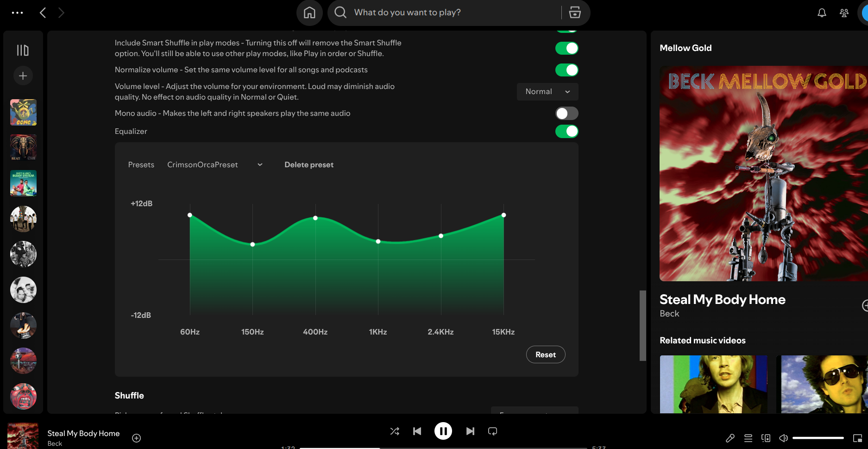The height and width of the screenshot is (449, 868).
Task: Select the 2.4KHz equalizer point
Action: point(441,236)
